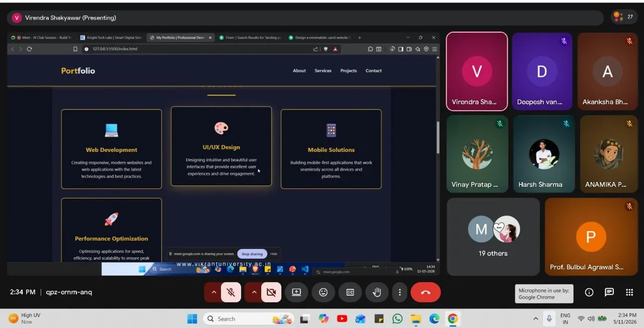Switch to the My Portfolio browser tab

pyautogui.click(x=181, y=38)
